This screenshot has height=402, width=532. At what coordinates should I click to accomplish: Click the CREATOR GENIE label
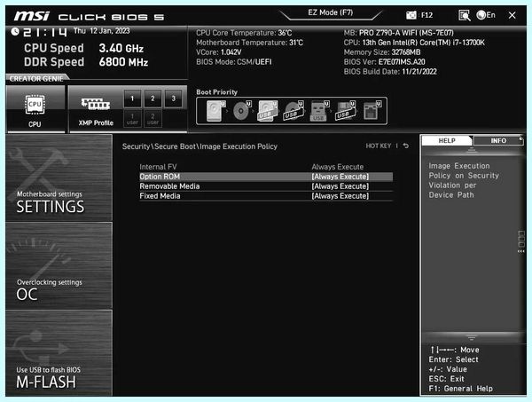(36, 78)
